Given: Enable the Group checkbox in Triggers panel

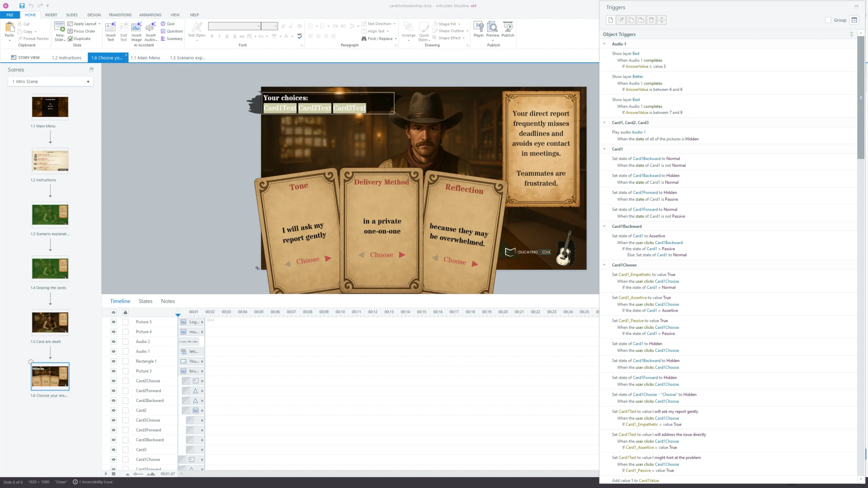Looking at the screenshot, I should (828, 20).
